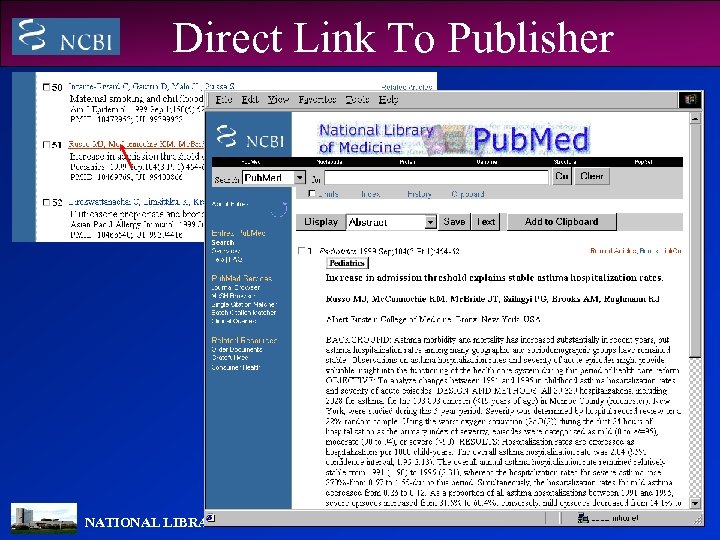Open the Search database dropdown showing PubMed
Screen dimensions: 720x540
pos(274,177)
